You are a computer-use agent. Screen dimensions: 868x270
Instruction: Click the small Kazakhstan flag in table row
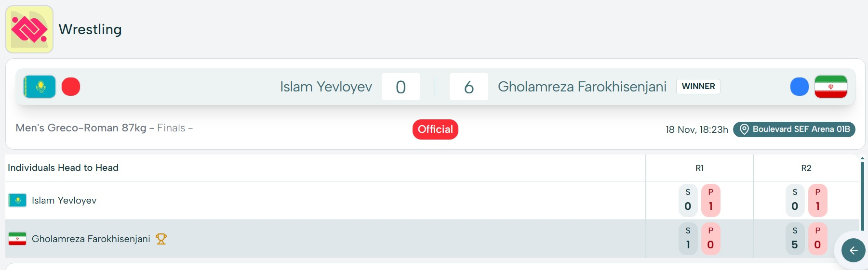coord(17,200)
